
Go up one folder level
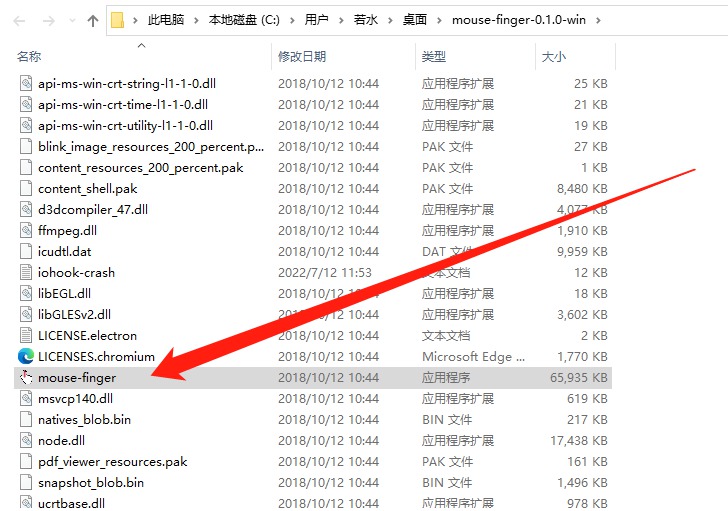pos(93,21)
